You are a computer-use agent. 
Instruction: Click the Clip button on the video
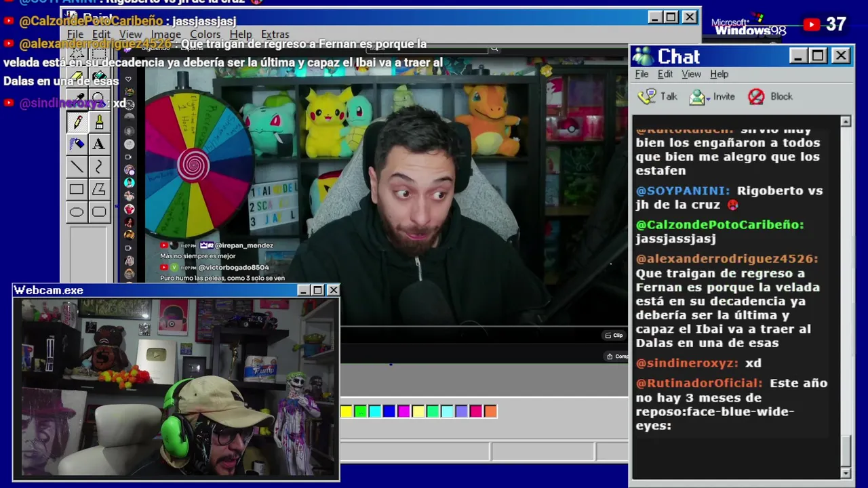[x=614, y=335]
